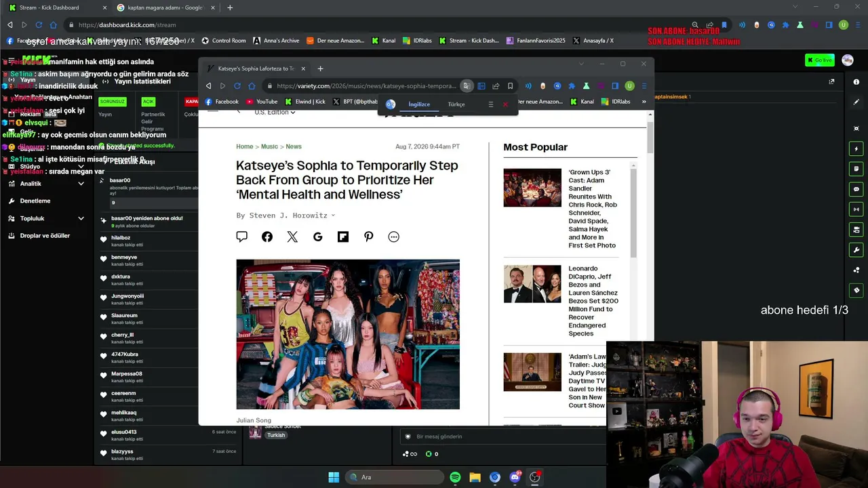Image resolution: width=868 pixels, height=488 pixels.
Task: Close the translate bar with the red X
Action: (x=505, y=104)
